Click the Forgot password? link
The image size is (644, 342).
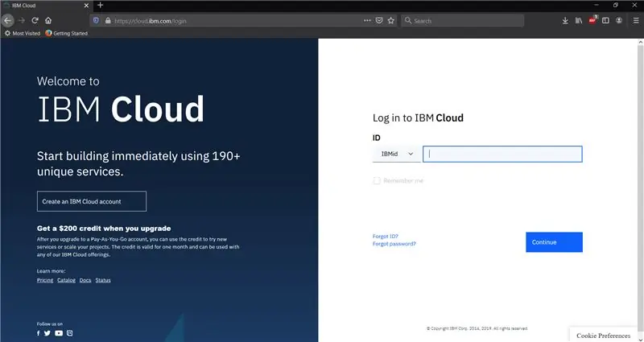coord(394,244)
